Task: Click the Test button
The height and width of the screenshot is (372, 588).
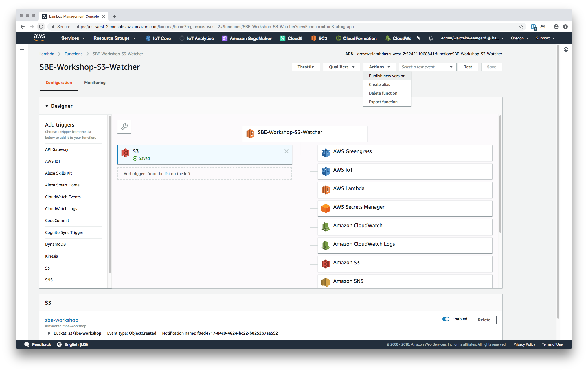Action: click(468, 67)
